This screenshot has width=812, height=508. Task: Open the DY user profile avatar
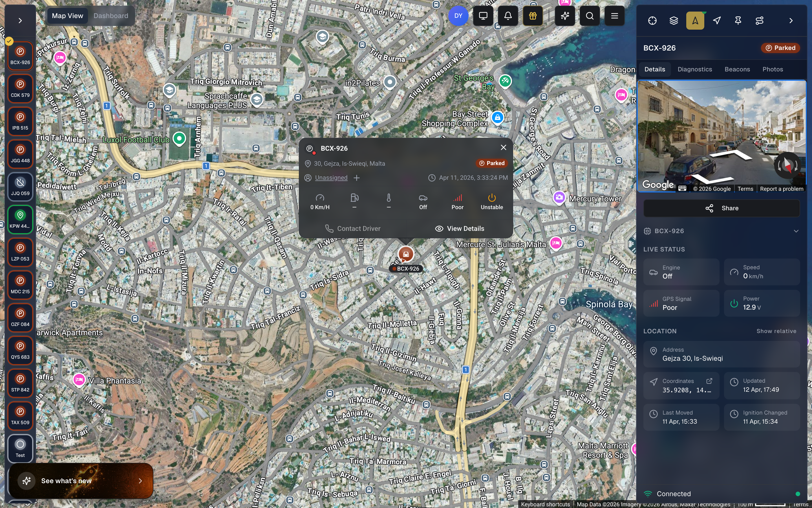[x=458, y=16]
